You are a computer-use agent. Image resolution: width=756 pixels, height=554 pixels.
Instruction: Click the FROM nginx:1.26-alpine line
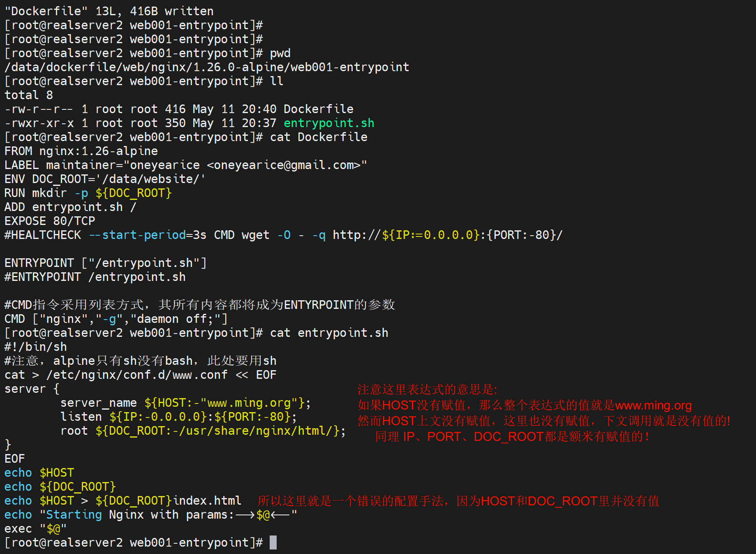[81, 151]
